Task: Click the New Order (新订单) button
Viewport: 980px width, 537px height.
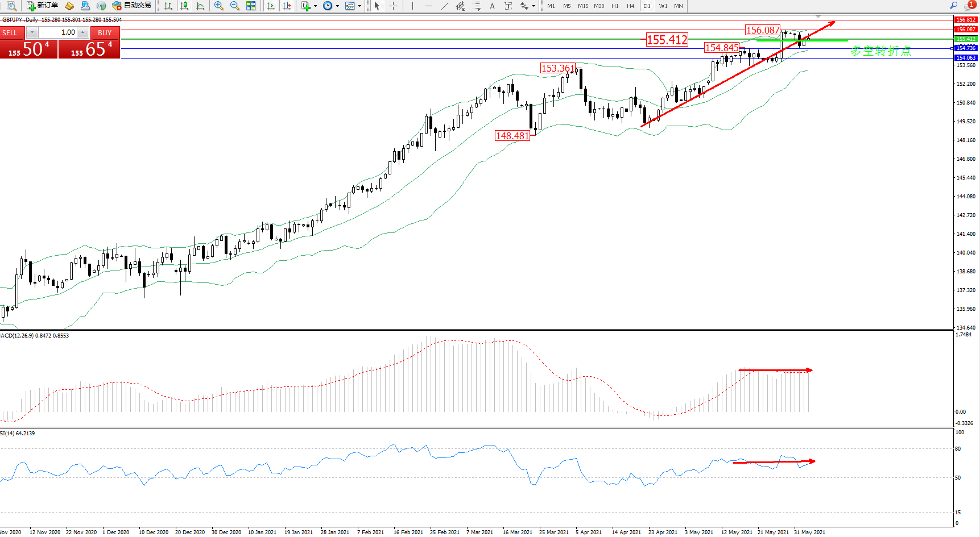Action: pyautogui.click(x=42, y=6)
